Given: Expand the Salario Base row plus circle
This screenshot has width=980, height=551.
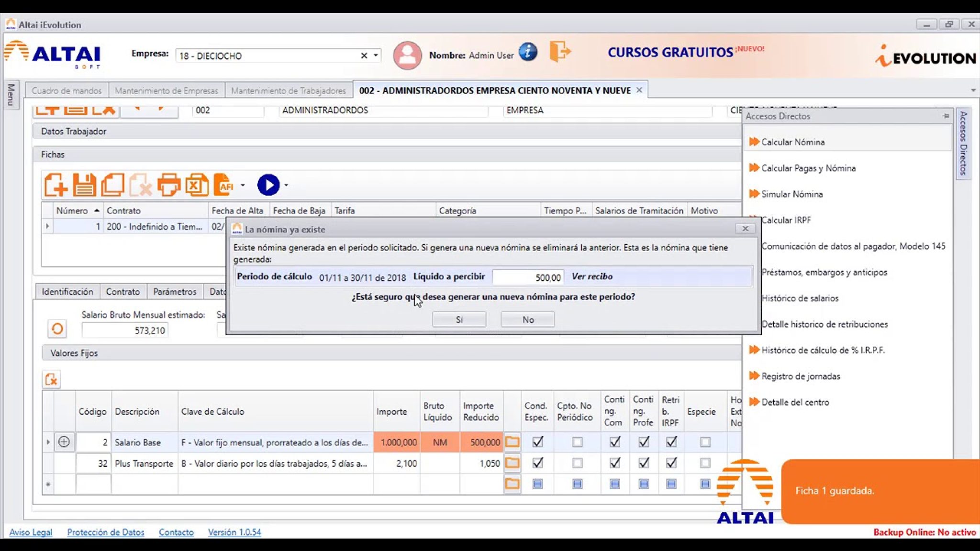Looking at the screenshot, I should click(64, 442).
